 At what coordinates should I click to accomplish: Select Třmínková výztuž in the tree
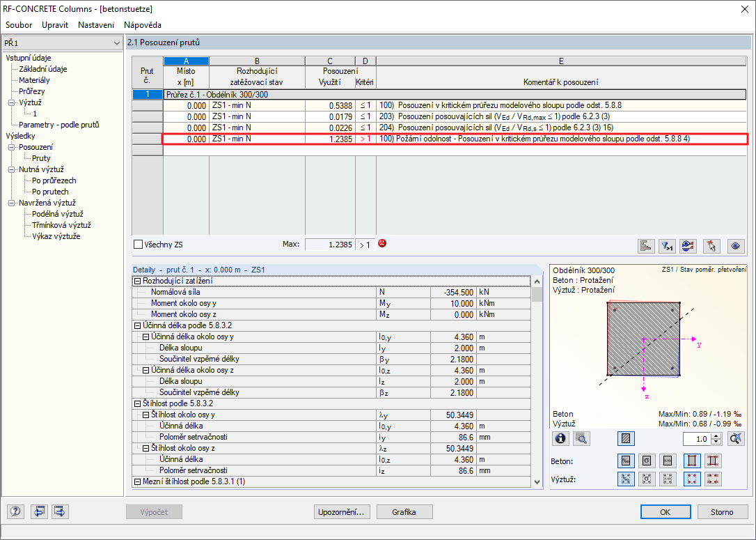coord(61,225)
